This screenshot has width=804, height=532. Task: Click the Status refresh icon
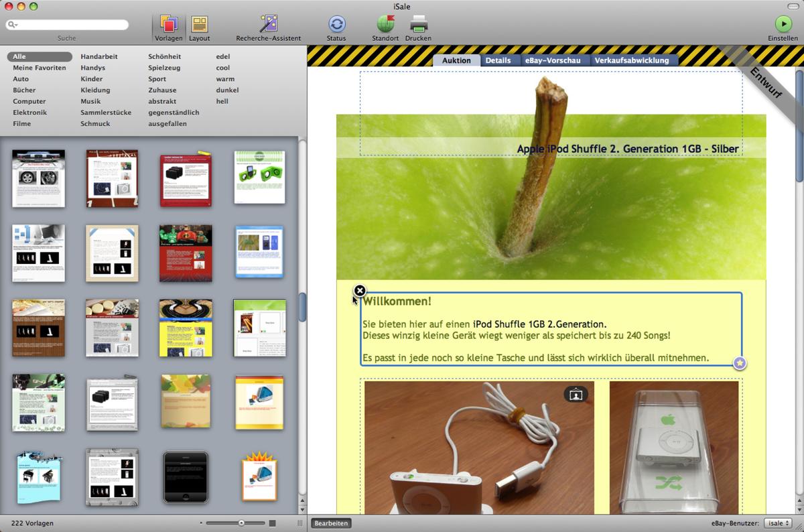pos(336,24)
